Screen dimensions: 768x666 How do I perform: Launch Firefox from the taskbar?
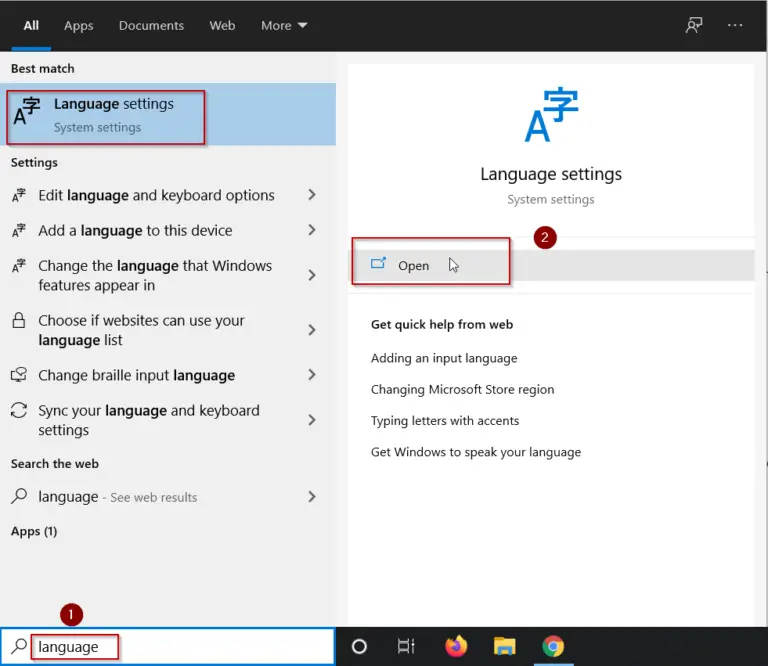pyautogui.click(x=456, y=647)
